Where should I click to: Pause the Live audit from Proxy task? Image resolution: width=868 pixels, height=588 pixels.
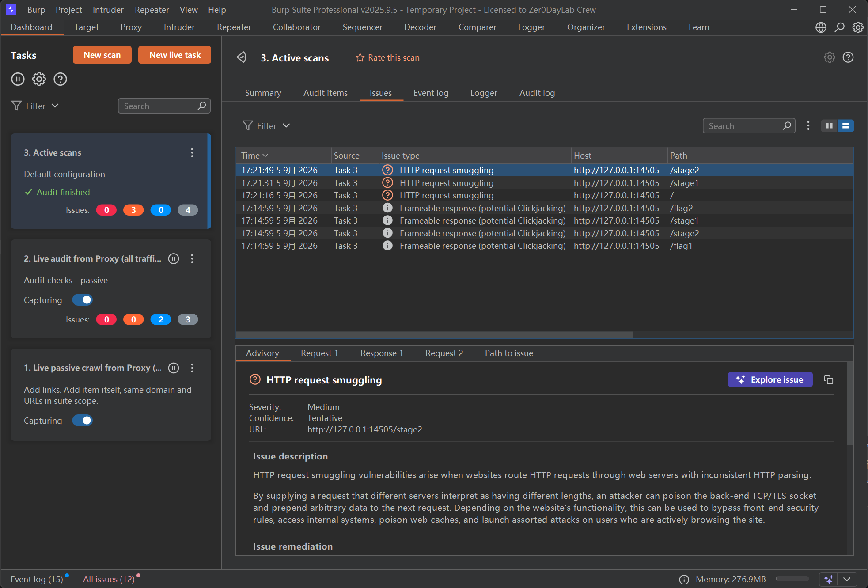[174, 259]
